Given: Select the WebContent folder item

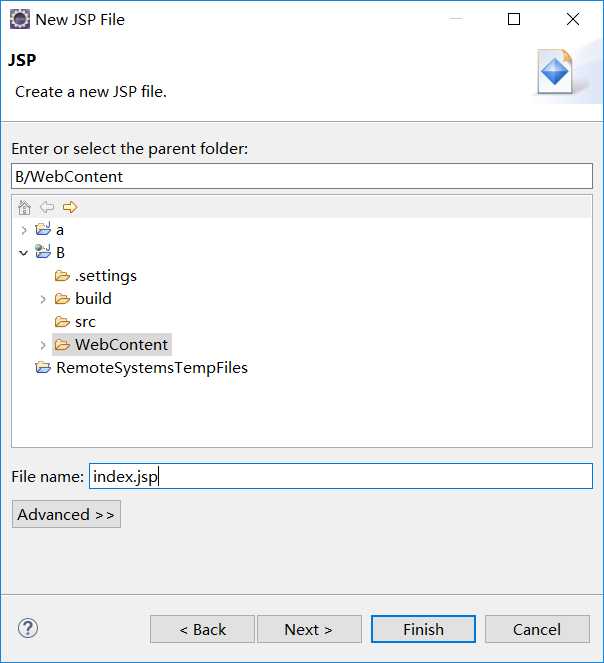Looking at the screenshot, I should [x=112, y=344].
